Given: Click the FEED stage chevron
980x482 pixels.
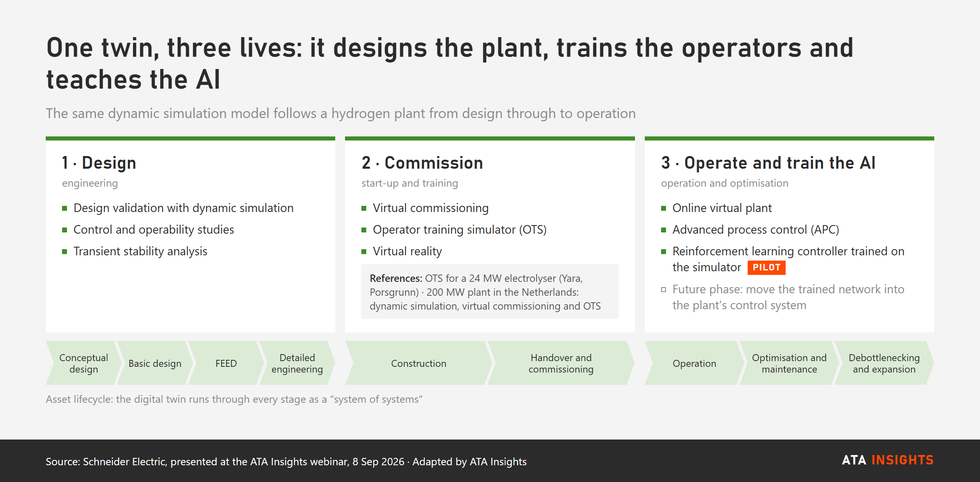Looking at the screenshot, I should point(226,363).
